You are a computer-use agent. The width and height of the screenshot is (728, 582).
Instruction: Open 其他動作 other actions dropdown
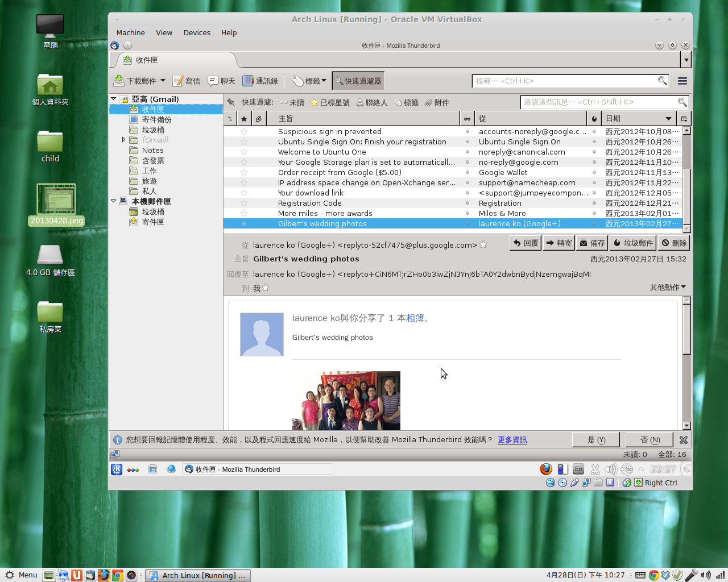coord(668,288)
